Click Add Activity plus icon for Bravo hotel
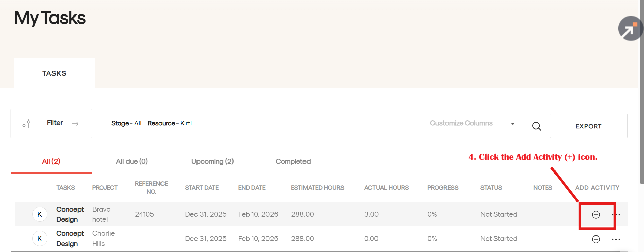 [x=596, y=215]
